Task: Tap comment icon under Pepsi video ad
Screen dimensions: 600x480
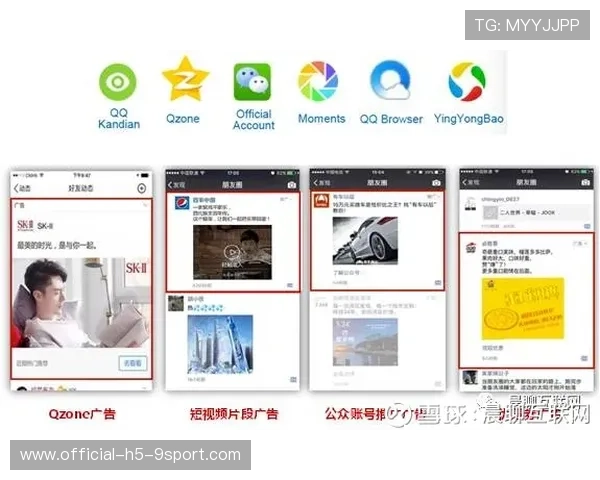Action: pos(290,286)
